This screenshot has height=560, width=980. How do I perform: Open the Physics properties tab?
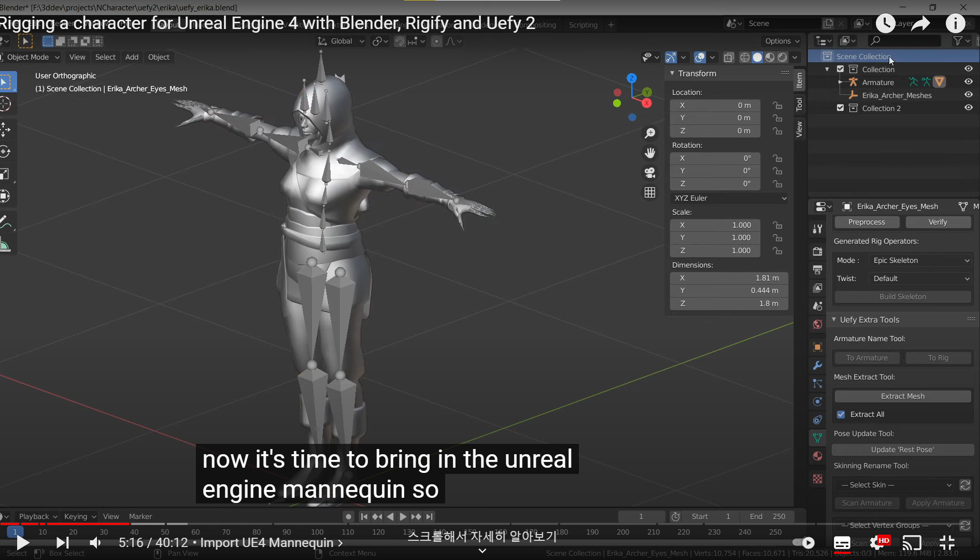tap(817, 402)
